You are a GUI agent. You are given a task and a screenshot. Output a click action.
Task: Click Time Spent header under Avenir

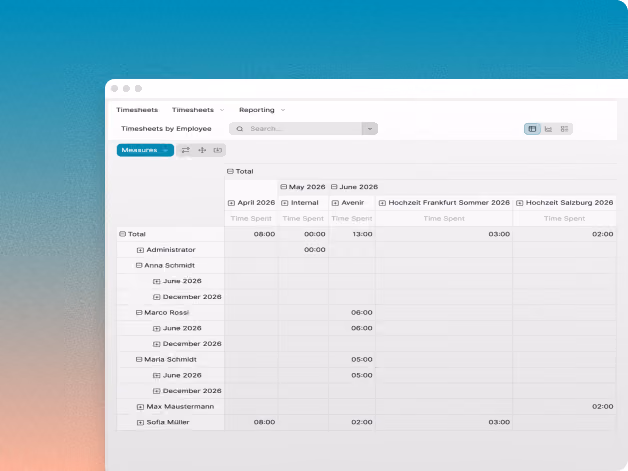[352, 219]
